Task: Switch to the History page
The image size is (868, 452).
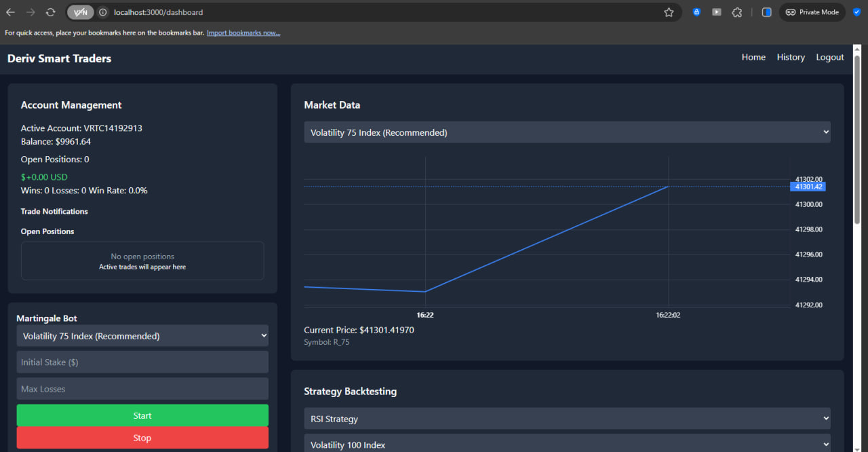Action: point(791,57)
